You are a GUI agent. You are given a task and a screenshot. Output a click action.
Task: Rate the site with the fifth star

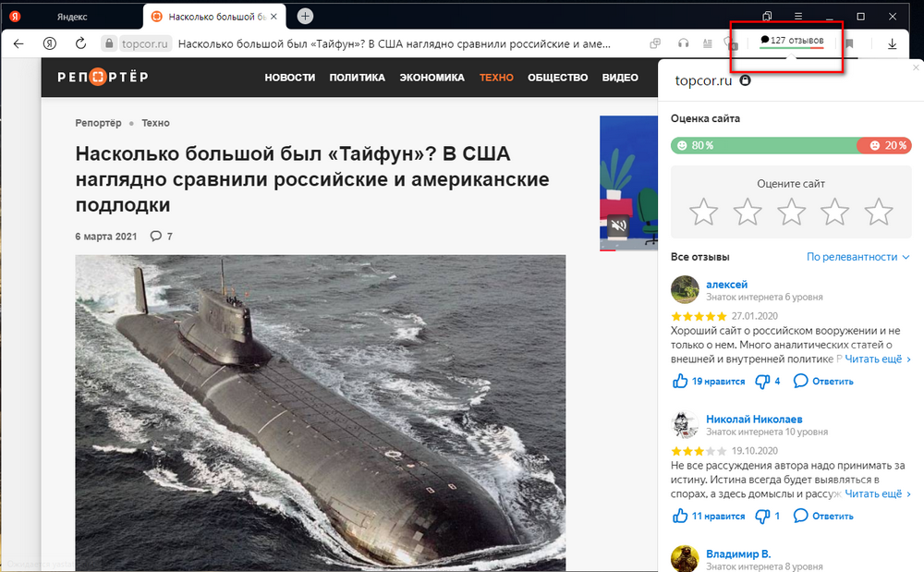[x=878, y=212]
